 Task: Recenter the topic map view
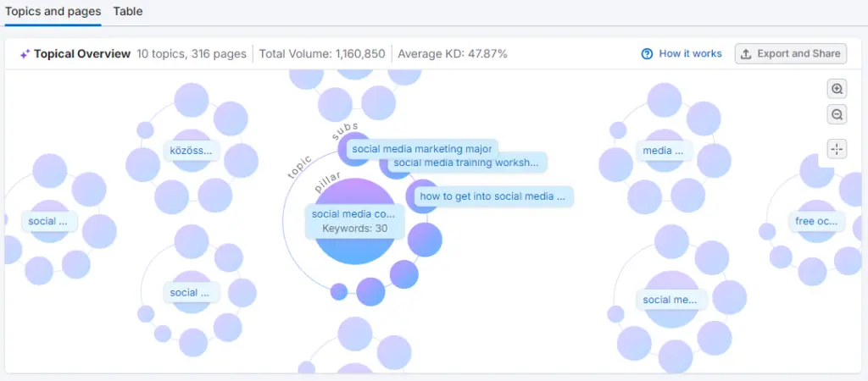pyautogui.click(x=837, y=149)
